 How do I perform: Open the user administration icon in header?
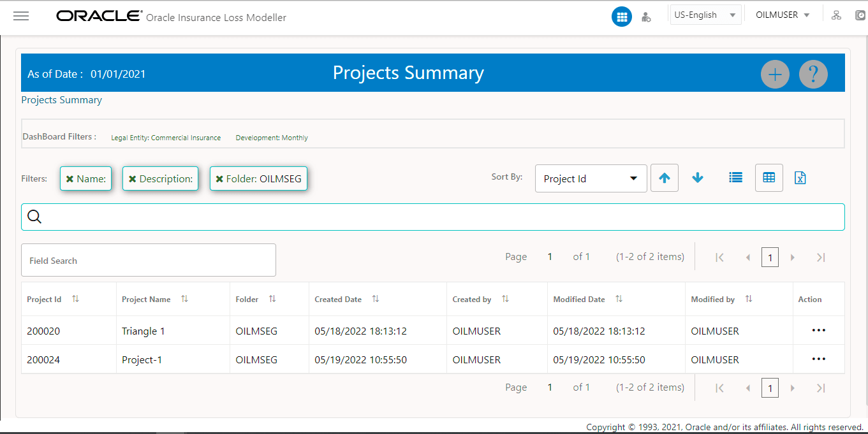(646, 17)
